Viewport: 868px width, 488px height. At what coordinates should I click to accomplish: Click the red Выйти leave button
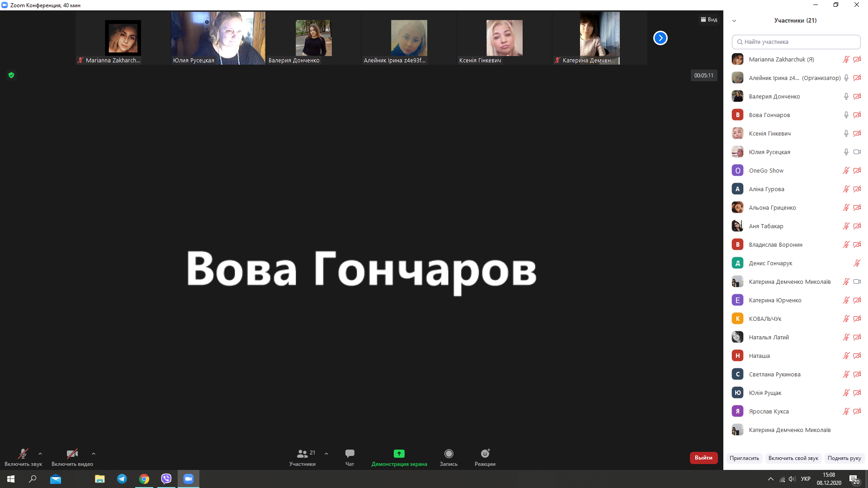pos(703,458)
